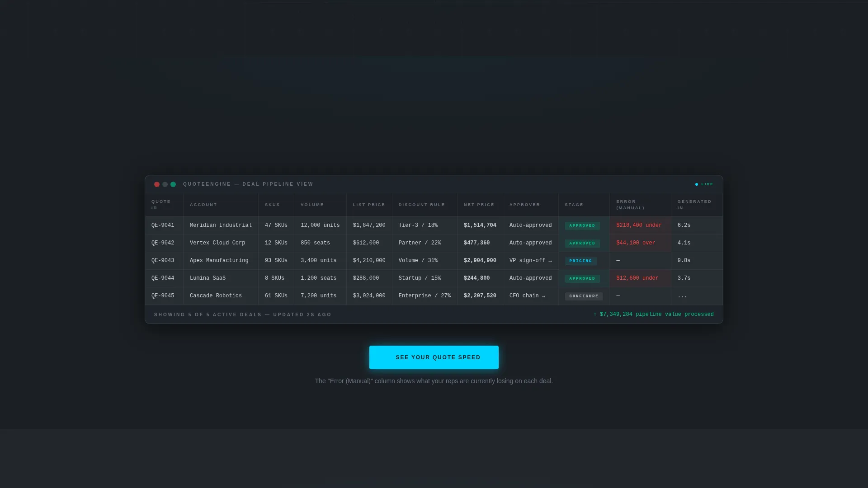Click the LIVE status indicator

tap(704, 184)
